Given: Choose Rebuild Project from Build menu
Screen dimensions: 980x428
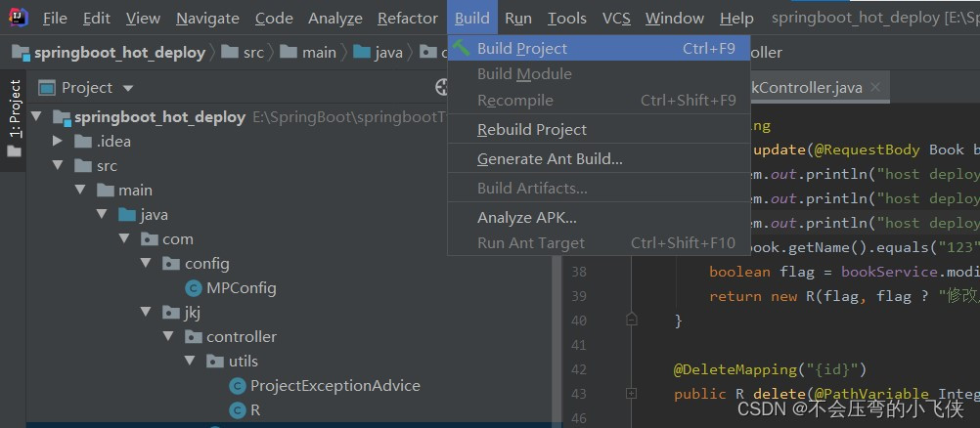Looking at the screenshot, I should (x=531, y=129).
